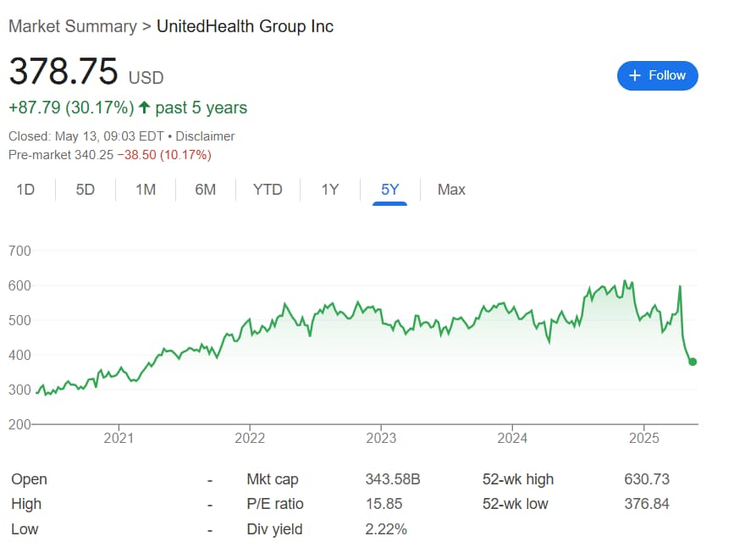Click the green dot at the chart's end
The height and width of the screenshot is (553, 756).
click(692, 362)
